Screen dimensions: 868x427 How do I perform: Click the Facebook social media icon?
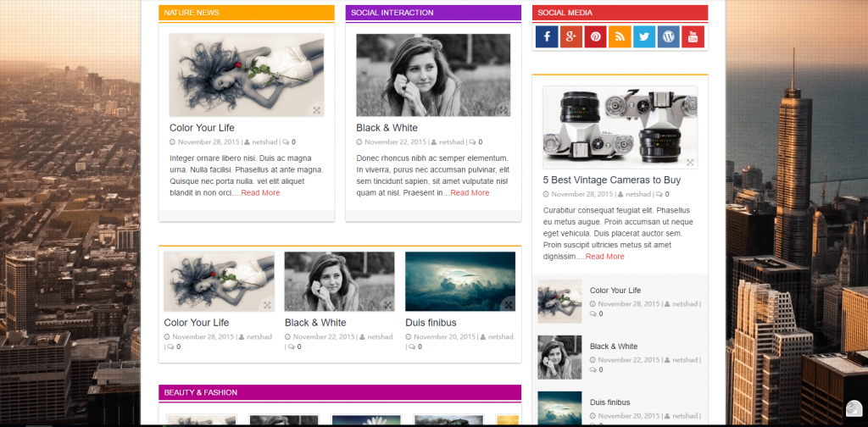coord(547,36)
